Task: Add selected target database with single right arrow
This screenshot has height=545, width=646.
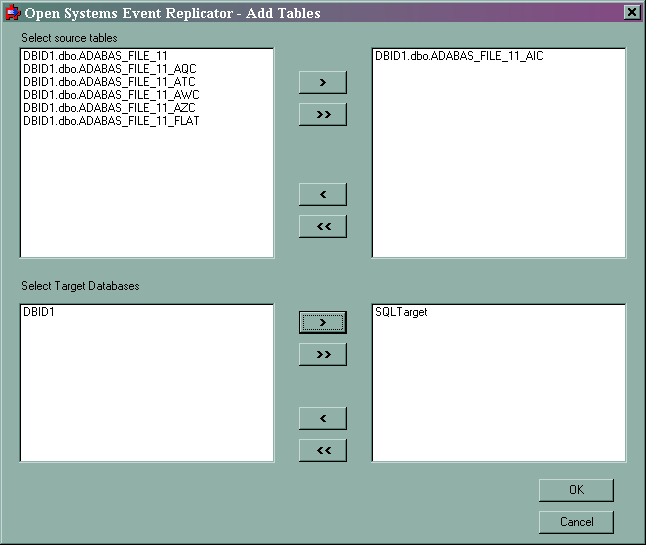Action: [x=323, y=323]
